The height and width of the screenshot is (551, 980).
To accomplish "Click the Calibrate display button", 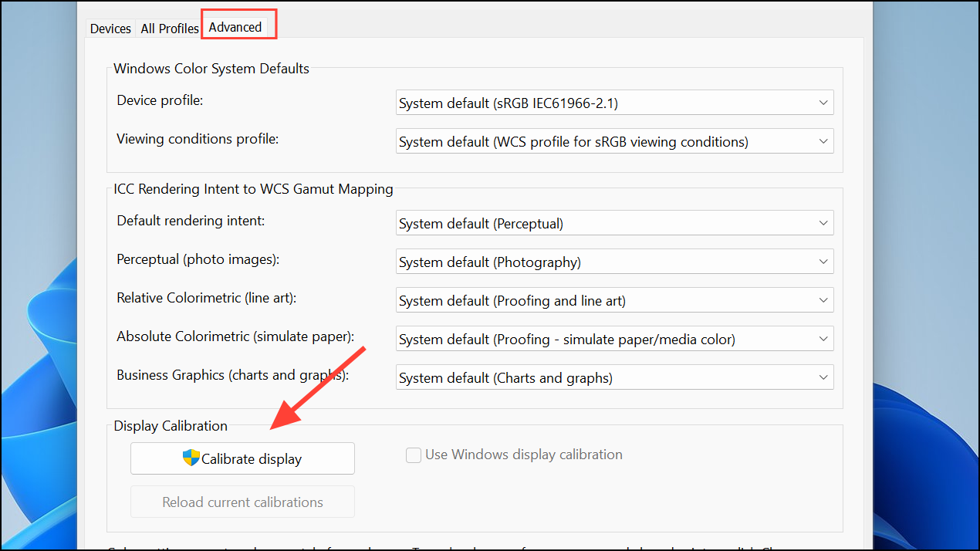I will coord(242,458).
